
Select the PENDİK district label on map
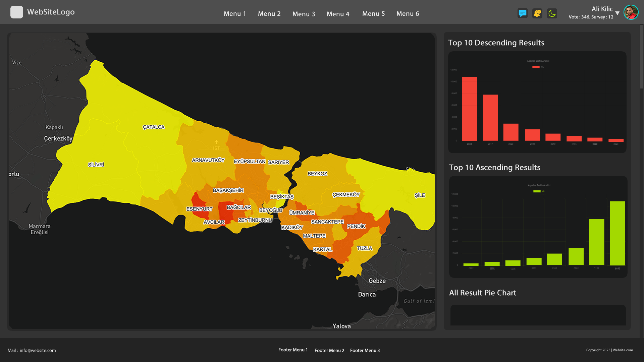click(356, 226)
